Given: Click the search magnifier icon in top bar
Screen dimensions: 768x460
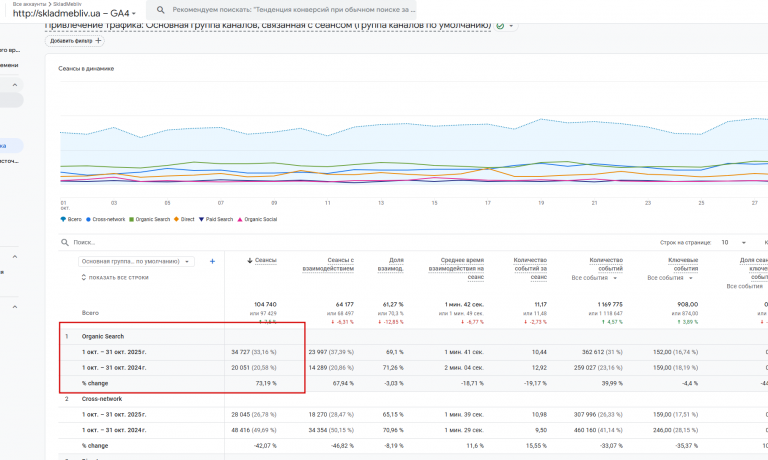Looking at the screenshot, I should [160, 10].
